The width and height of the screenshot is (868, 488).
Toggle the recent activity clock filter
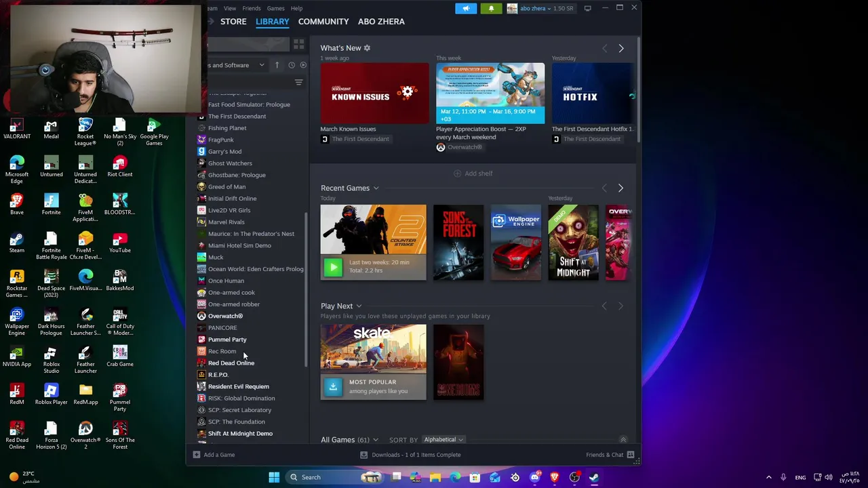tap(292, 65)
